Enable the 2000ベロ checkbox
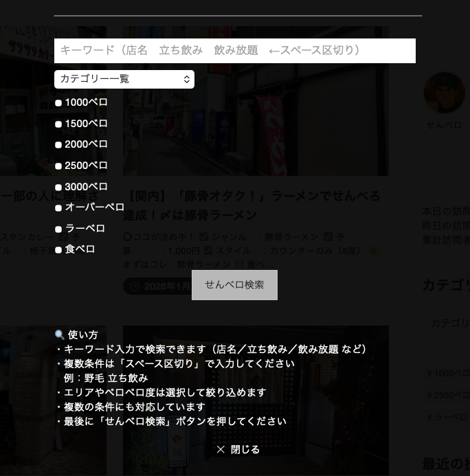470x476 pixels. 58,145
